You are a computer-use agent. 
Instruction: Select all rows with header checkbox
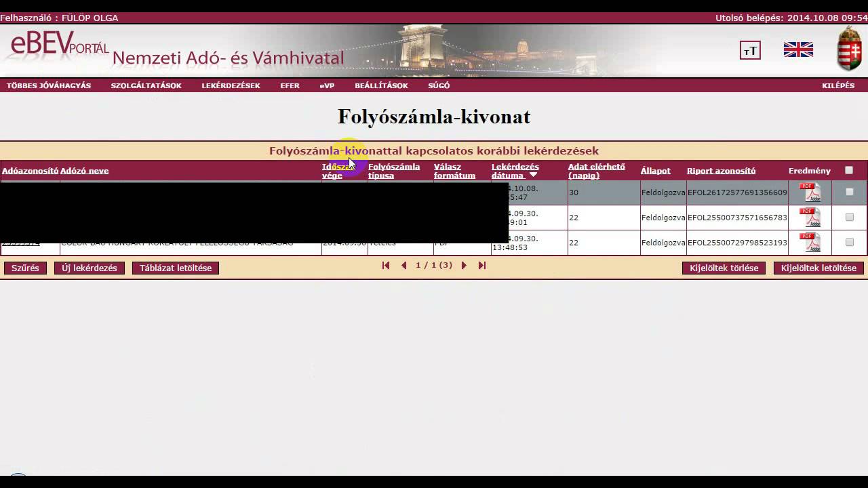click(849, 171)
